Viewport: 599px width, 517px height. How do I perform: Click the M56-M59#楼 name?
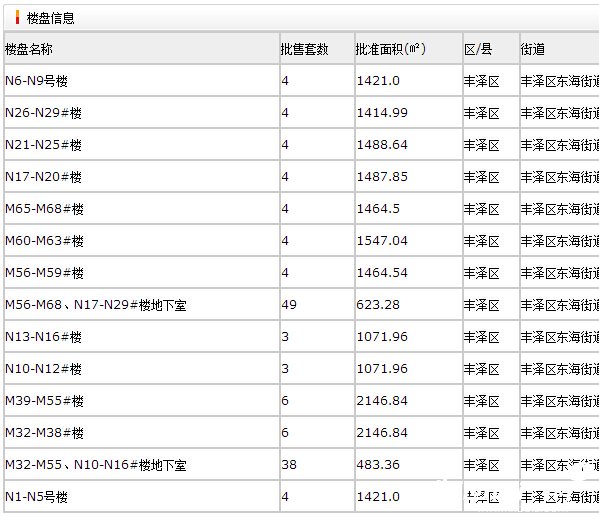click(x=44, y=273)
